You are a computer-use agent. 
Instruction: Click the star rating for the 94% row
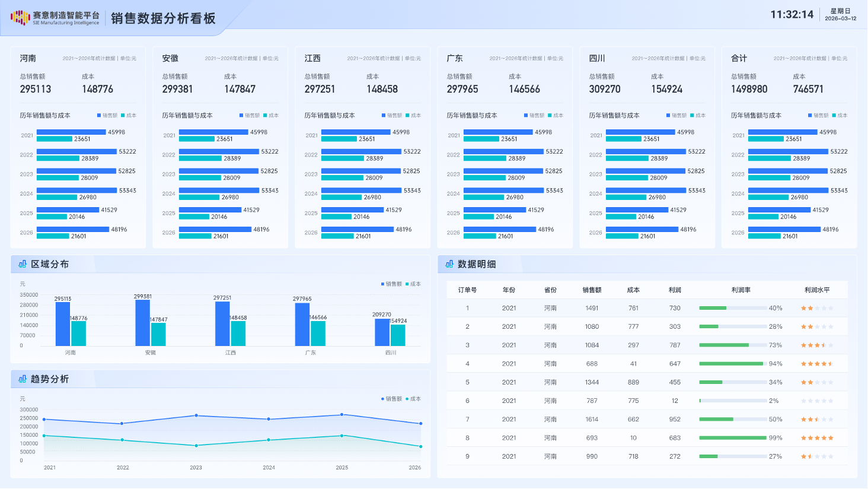click(x=817, y=364)
